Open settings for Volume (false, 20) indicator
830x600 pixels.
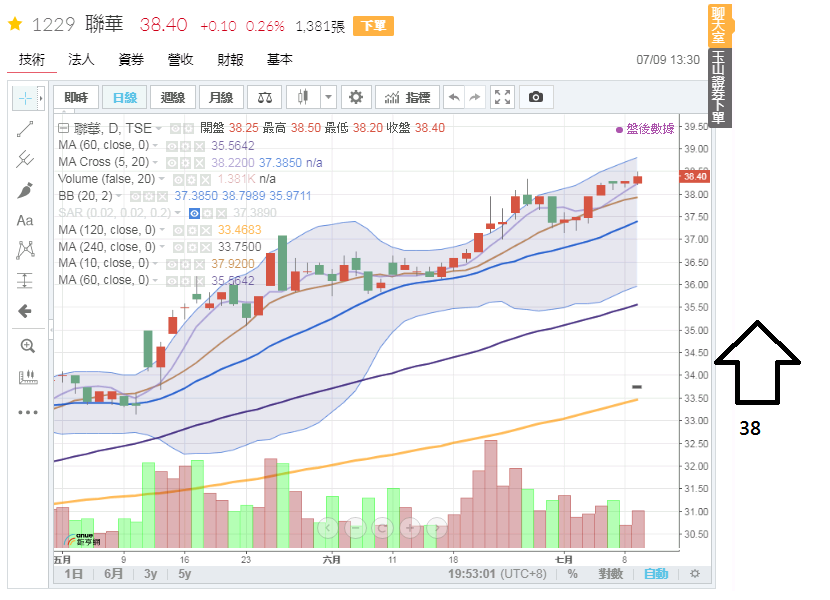click(191, 180)
